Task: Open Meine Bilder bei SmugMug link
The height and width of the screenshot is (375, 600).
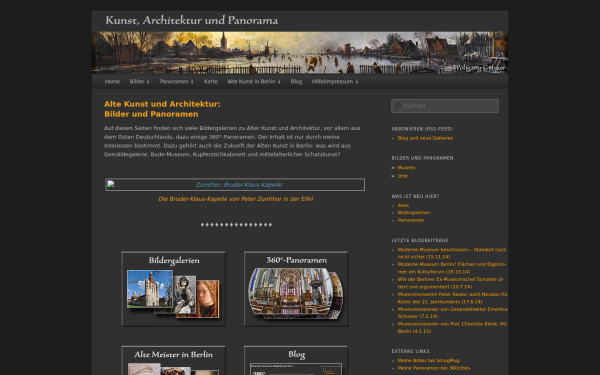Action: (x=428, y=360)
